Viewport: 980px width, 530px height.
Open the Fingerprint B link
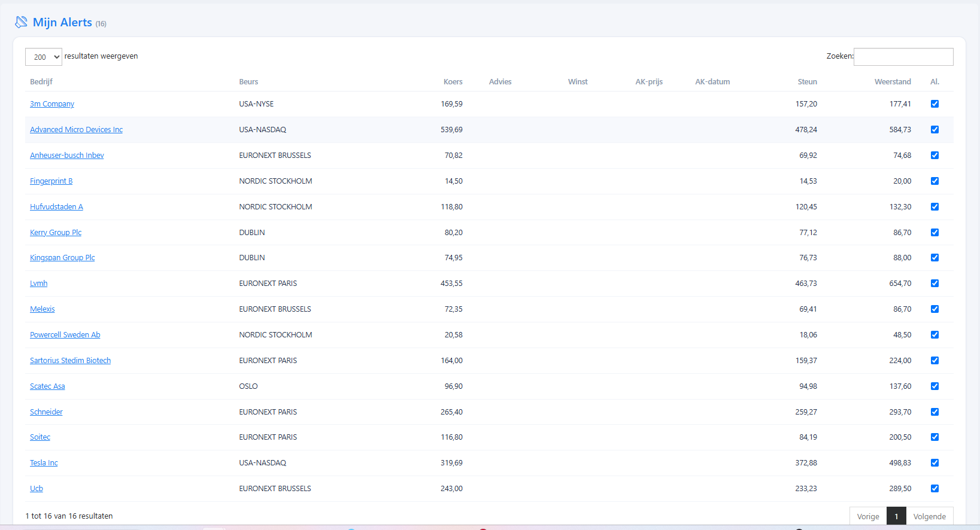pyautogui.click(x=51, y=181)
